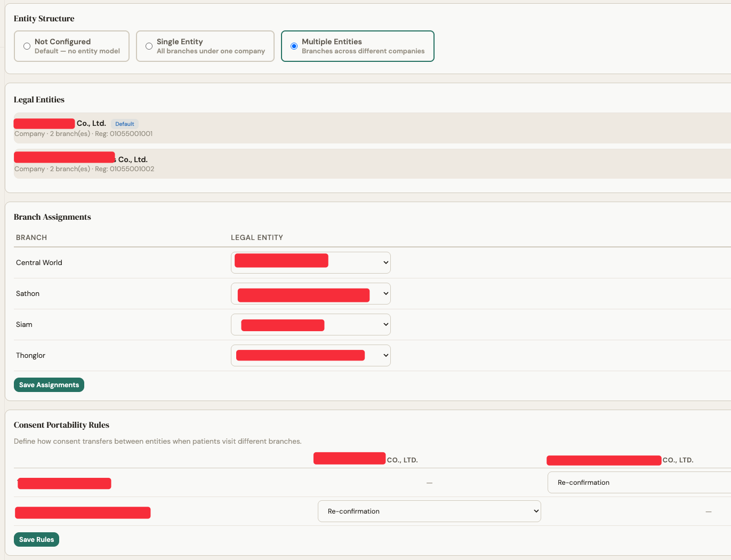Click the Save Assignments button
The image size is (731, 560).
pyautogui.click(x=49, y=385)
